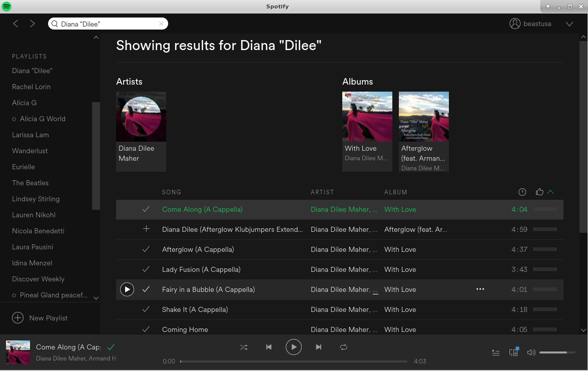588x371 pixels.
Task: Click the plus circle icon beside New Playlist
Action: click(x=18, y=318)
